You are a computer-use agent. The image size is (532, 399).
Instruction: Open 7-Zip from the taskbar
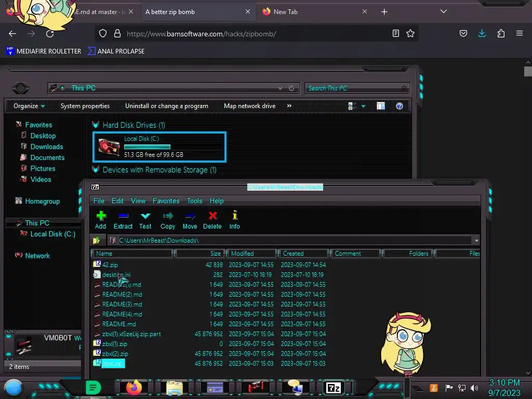click(333, 388)
